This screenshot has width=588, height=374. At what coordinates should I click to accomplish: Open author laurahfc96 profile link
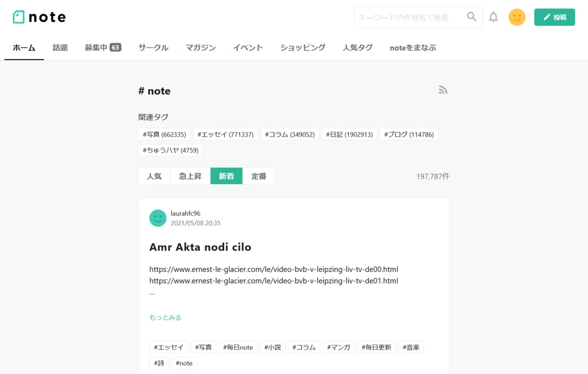pyautogui.click(x=185, y=213)
